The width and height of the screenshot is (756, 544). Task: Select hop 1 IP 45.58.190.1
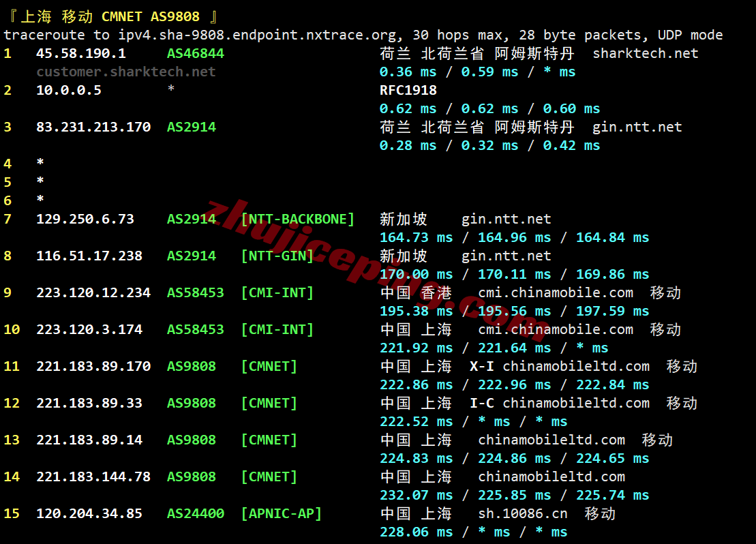81,54
